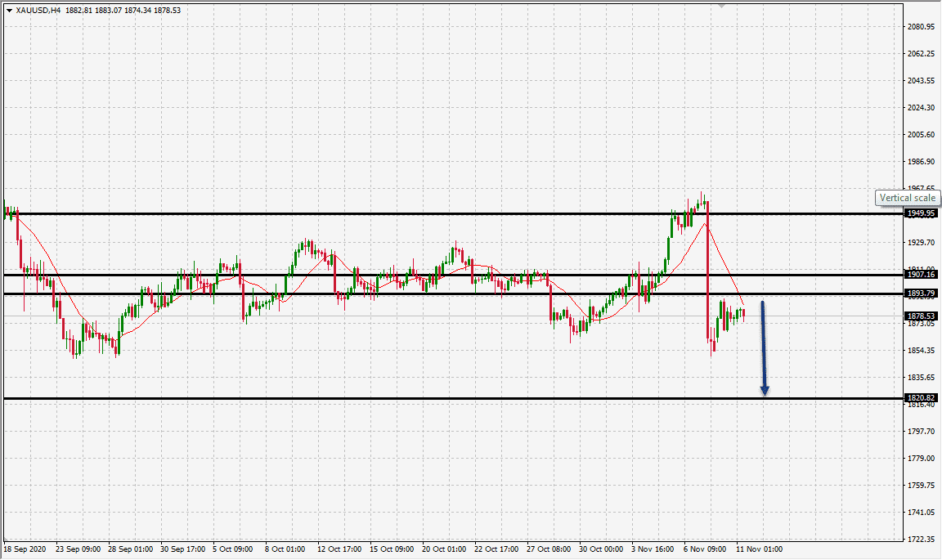Image resolution: width=942 pixels, height=560 pixels.
Task: Click the 18 Sep 2020 time axis label
Action: [25, 549]
